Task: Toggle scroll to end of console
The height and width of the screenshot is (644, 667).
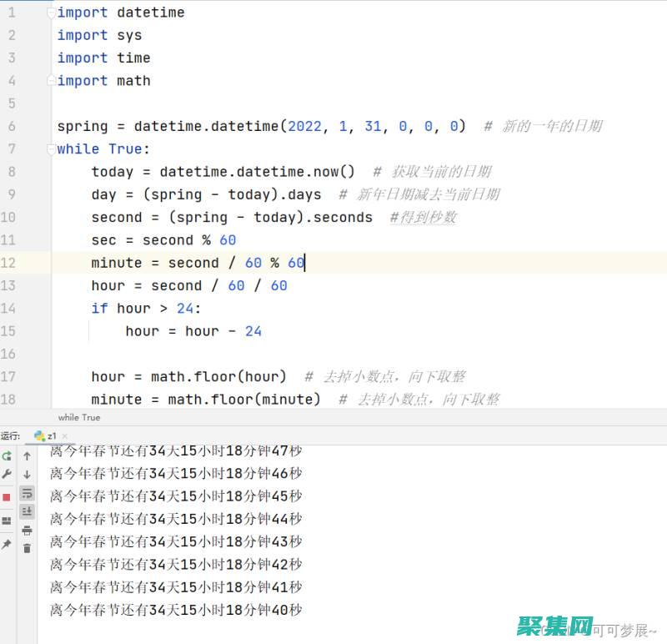Action: [27, 511]
